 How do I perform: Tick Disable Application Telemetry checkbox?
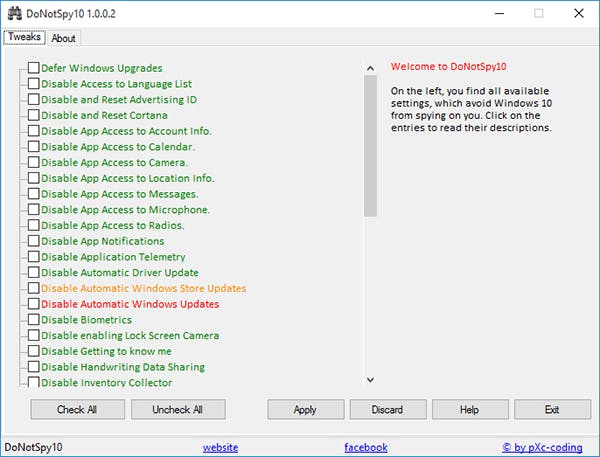(34, 256)
